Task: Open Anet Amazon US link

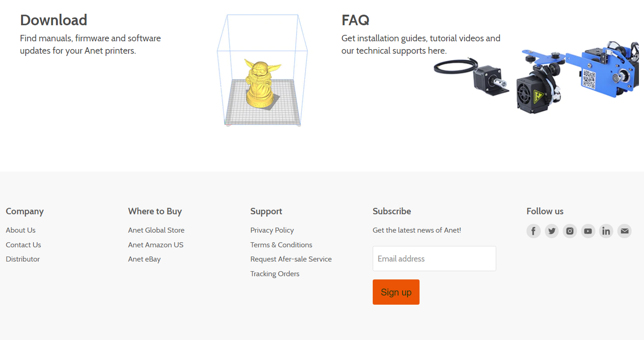Action: 156,245
